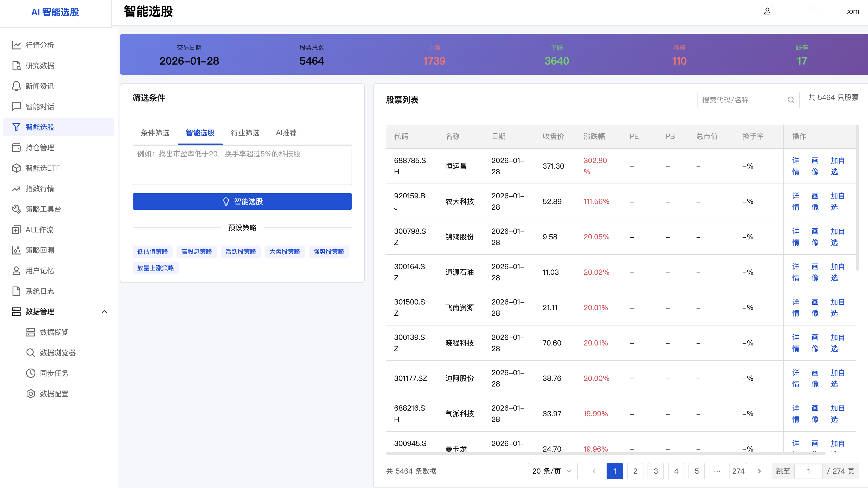Screen dimensions: 868x488
Task: Click 详情 link for 恒运昌
Action: click(x=796, y=166)
